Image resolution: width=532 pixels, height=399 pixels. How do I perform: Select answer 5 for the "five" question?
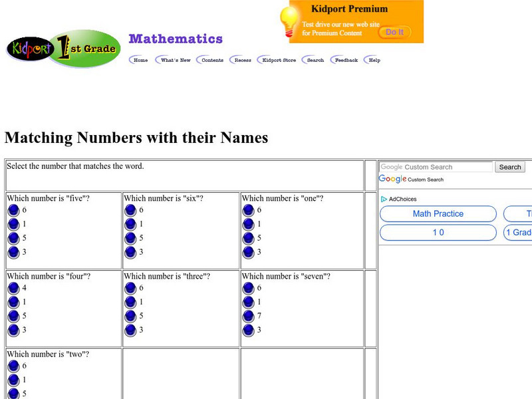(x=13, y=239)
